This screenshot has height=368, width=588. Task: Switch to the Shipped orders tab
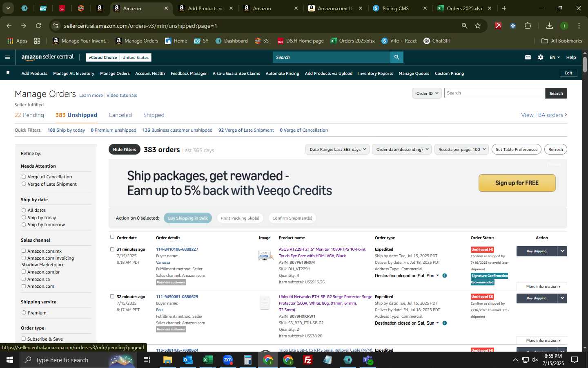tap(154, 115)
